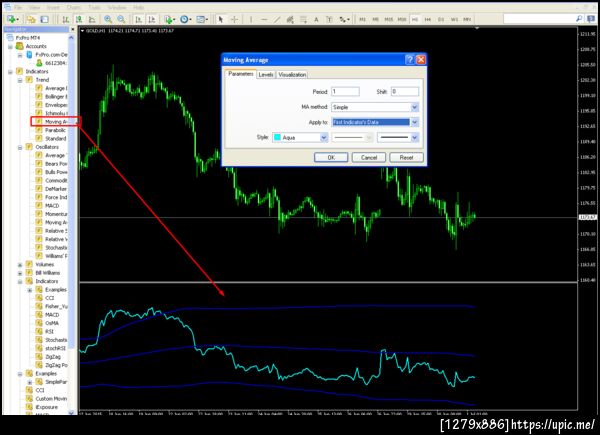Click the Reset button
This screenshot has width=600, height=435.
(x=406, y=158)
